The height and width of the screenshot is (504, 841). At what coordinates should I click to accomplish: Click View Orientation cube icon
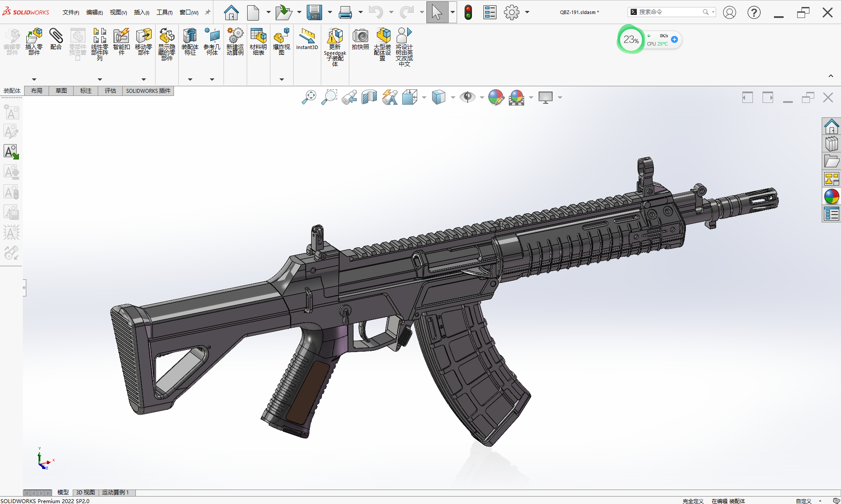[x=410, y=97]
